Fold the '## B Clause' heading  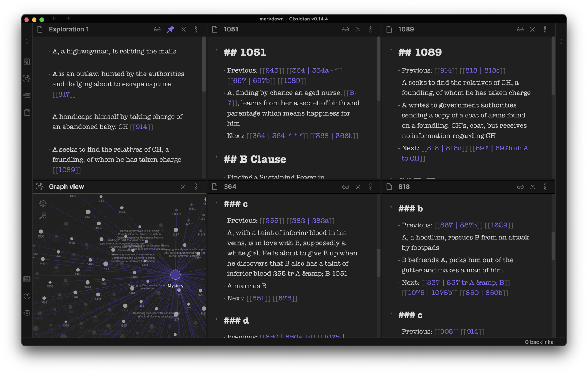click(x=217, y=157)
